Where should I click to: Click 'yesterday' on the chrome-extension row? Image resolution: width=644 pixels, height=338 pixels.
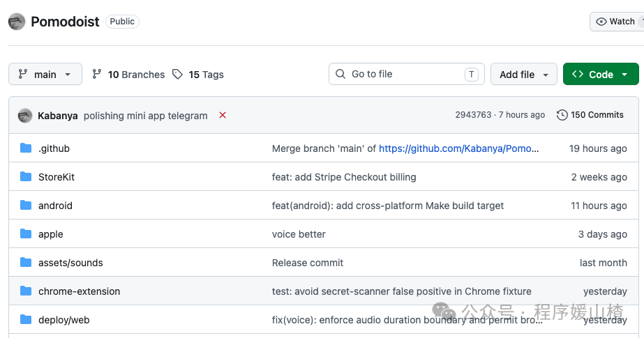pyautogui.click(x=605, y=291)
